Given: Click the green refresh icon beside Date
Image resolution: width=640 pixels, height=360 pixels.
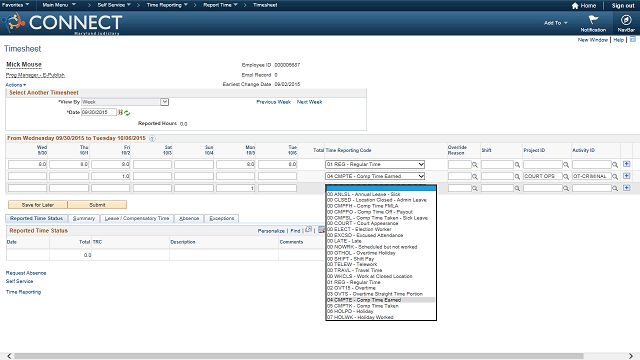Looking at the screenshot, I should pyautogui.click(x=127, y=113).
